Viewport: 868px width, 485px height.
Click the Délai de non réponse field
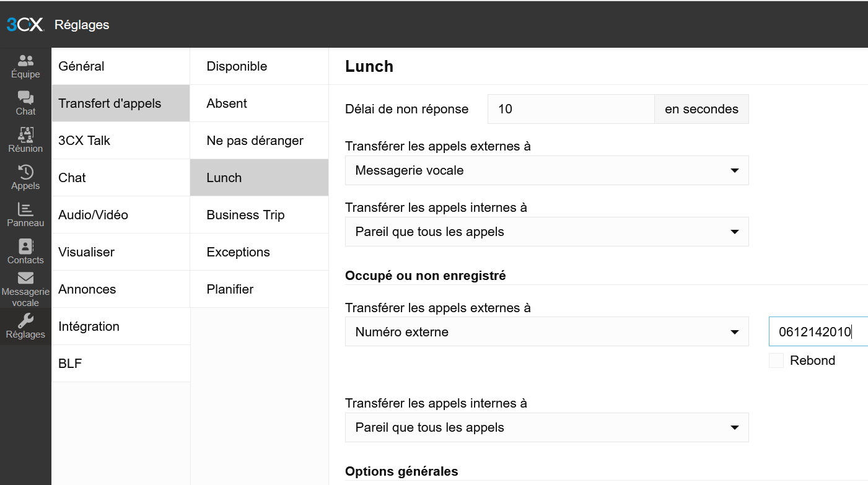[570, 109]
